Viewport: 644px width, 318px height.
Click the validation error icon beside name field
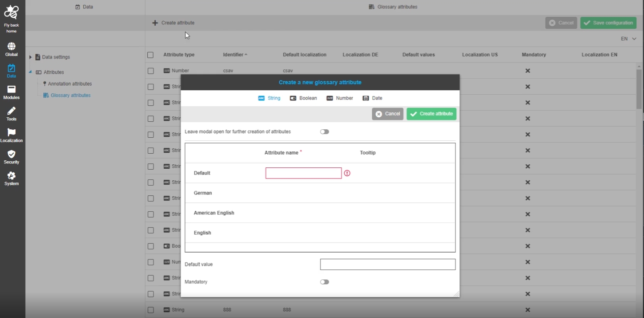(347, 173)
